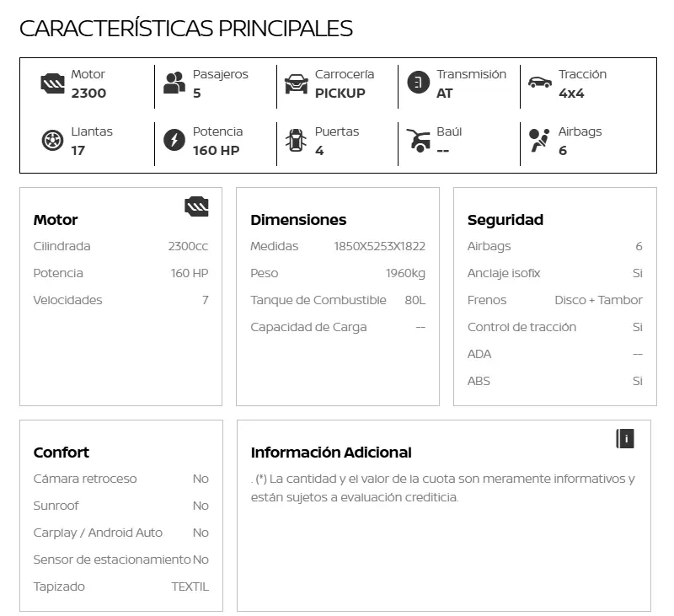The image size is (674, 616).
Task: Click the car doors icon beside Puertas
Action: (x=296, y=140)
